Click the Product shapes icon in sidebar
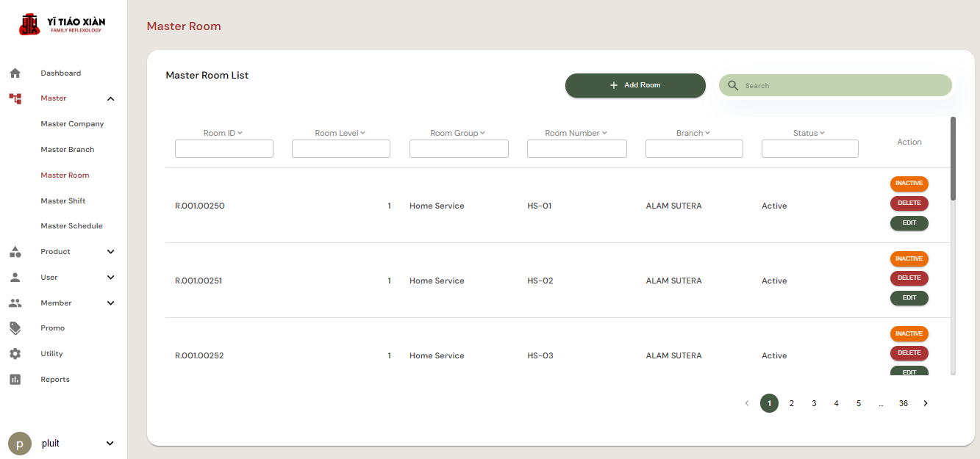Image resolution: width=980 pixels, height=459 pixels. click(15, 252)
